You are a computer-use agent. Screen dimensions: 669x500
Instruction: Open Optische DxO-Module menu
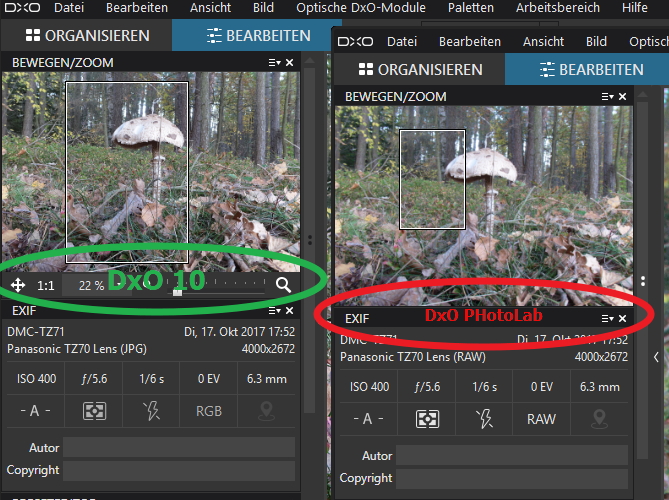coord(361,8)
